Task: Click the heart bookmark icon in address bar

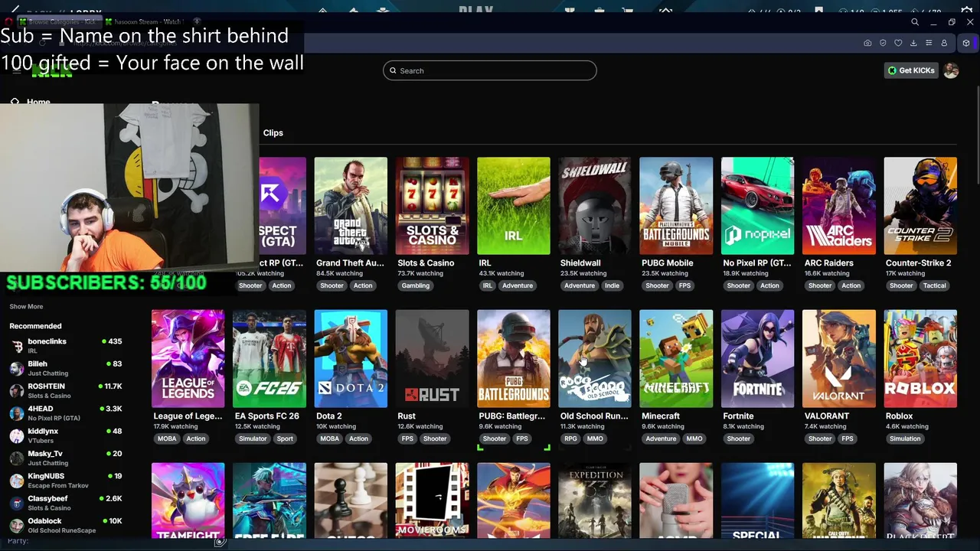Action: tap(898, 43)
